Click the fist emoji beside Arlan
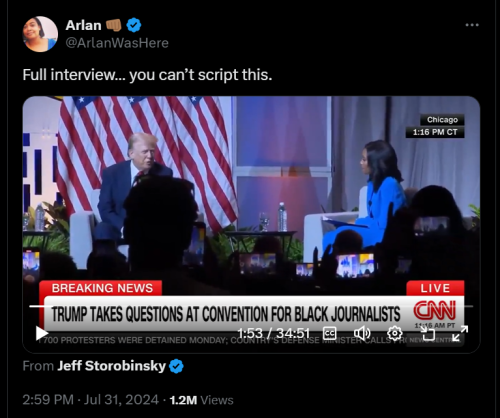The height and width of the screenshot is (418, 500). point(113,25)
